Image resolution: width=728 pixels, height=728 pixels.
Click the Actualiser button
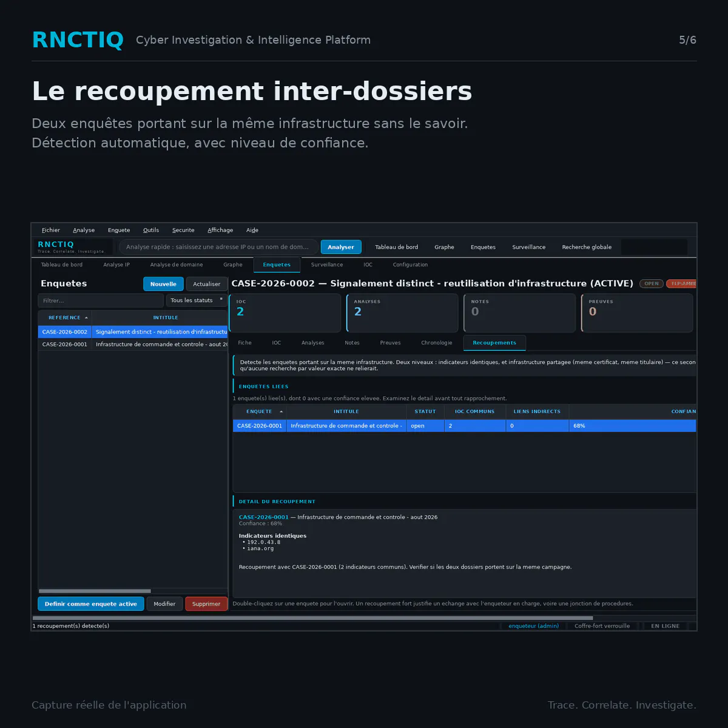[207, 284]
